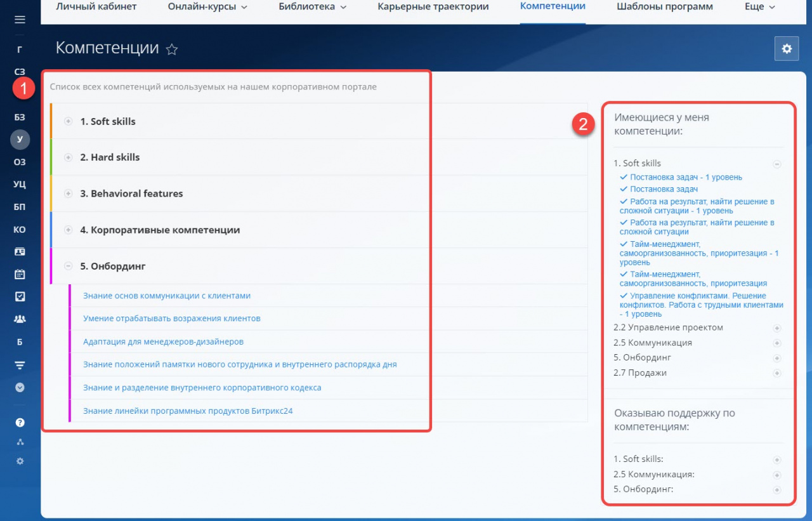
Task: Open the Библиотека dropdown menu
Action: pyautogui.click(x=313, y=7)
